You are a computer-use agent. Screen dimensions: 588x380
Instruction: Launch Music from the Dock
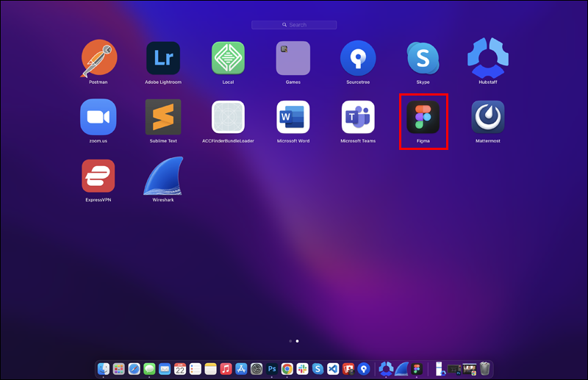click(226, 369)
